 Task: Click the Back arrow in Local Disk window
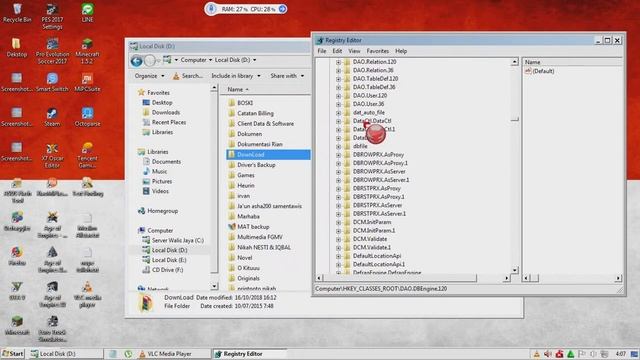click(x=137, y=61)
